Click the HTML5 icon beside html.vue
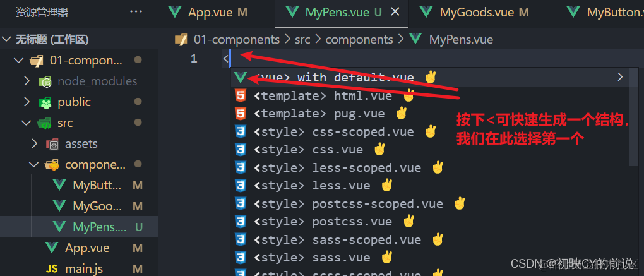 [x=241, y=96]
